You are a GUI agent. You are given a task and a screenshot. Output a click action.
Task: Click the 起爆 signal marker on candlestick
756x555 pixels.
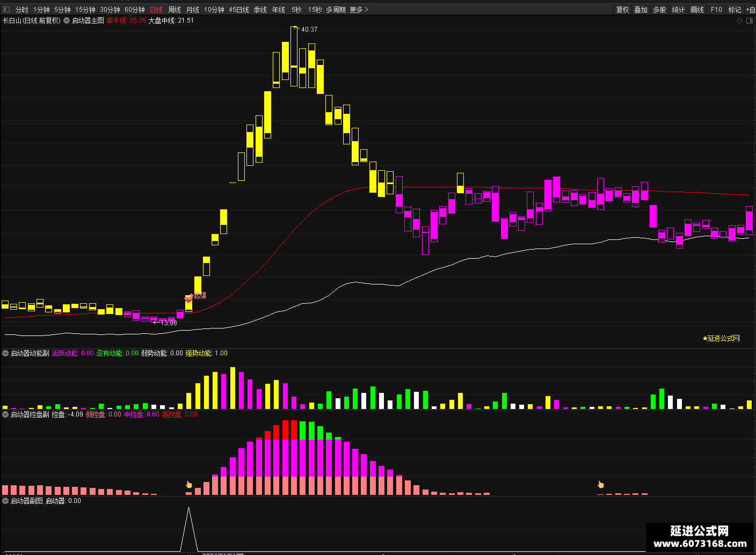tap(196, 296)
